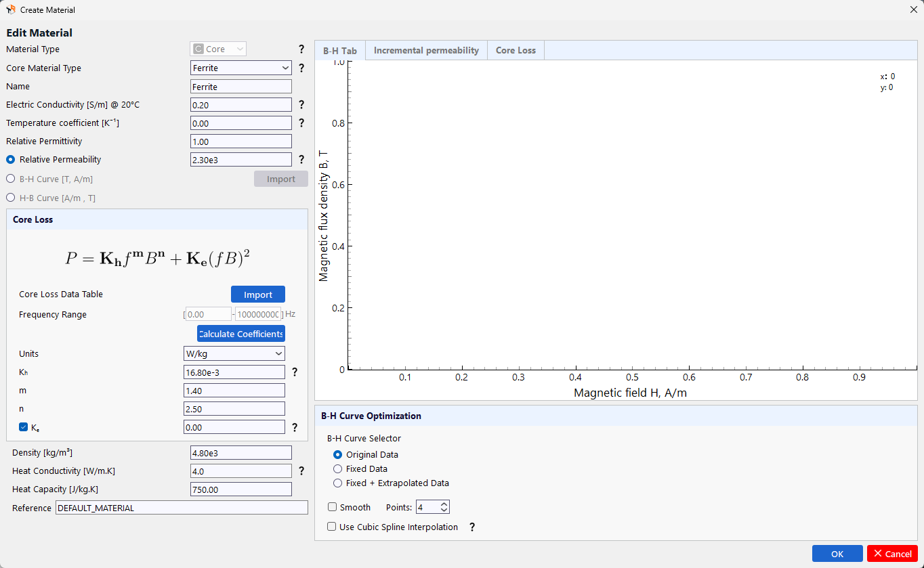Click the help icon next to Kh

[x=294, y=372]
